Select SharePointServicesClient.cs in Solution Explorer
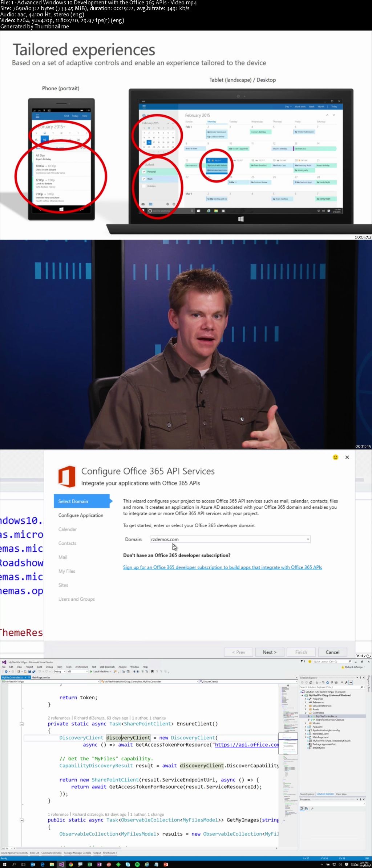 [x=330, y=720]
